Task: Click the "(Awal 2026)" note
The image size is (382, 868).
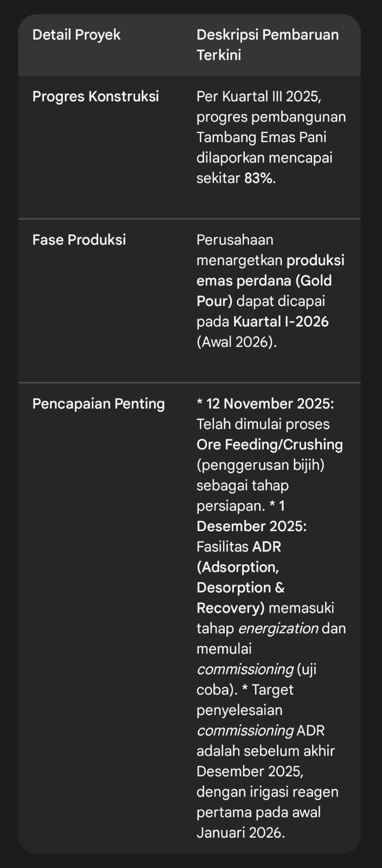Action: click(236, 342)
